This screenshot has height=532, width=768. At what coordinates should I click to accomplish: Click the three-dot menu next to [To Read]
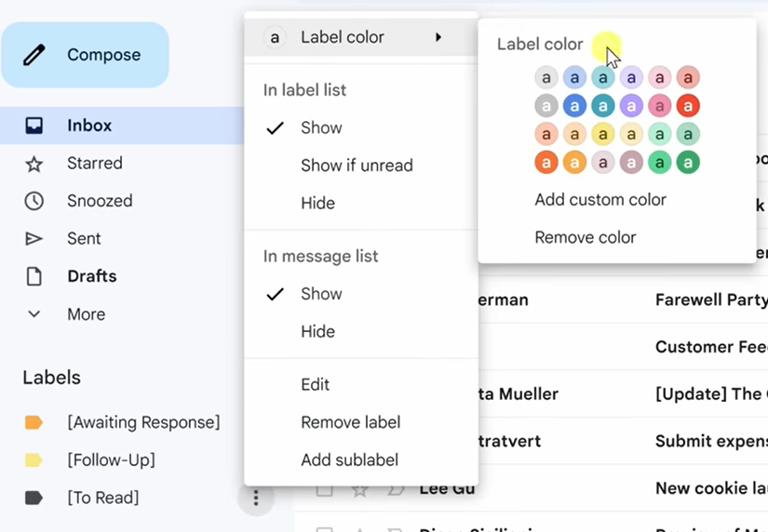[x=255, y=499]
